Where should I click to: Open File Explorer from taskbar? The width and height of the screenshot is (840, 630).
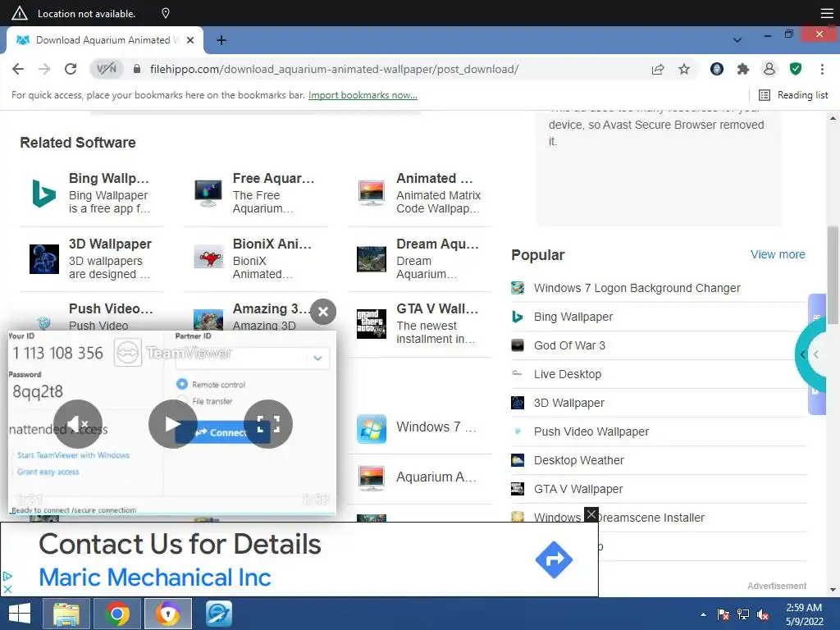click(x=66, y=614)
